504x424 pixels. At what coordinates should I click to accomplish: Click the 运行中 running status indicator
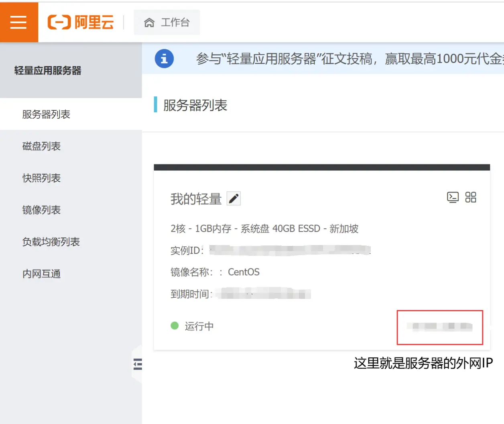192,326
